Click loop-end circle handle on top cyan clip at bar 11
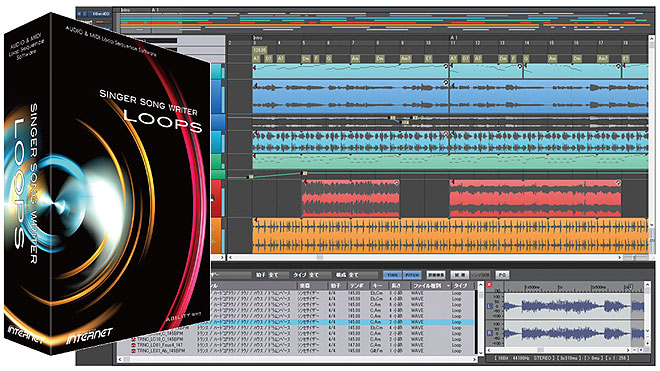This screenshot has height=371, width=660. (446, 67)
